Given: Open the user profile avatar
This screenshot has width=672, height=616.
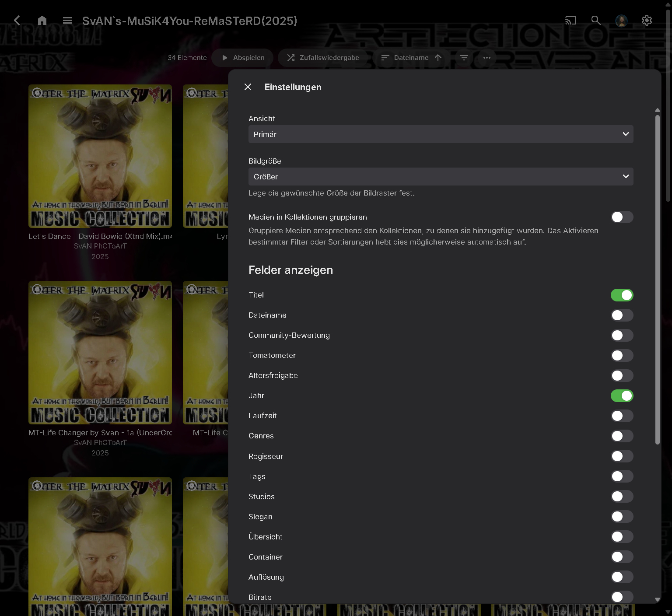Looking at the screenshot, I should (x=621, y=21).
